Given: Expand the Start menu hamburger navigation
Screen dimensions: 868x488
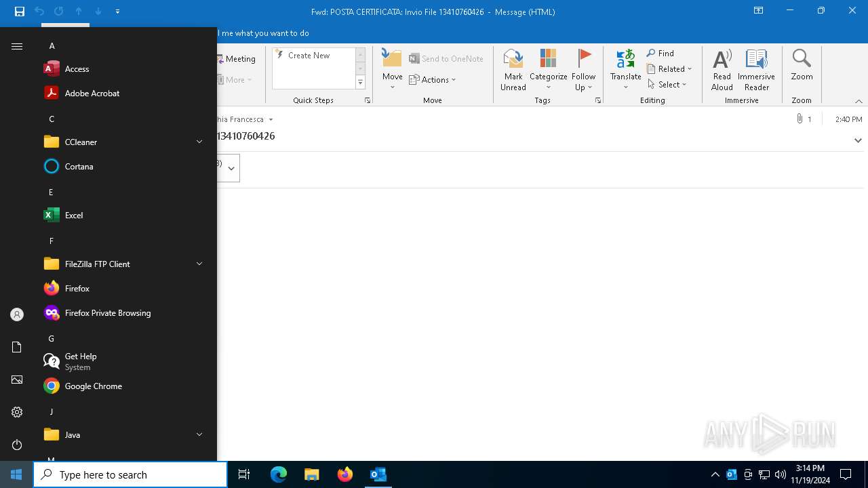Looking at the screenshot, I should pyautogui.click(x=17, y=46).
